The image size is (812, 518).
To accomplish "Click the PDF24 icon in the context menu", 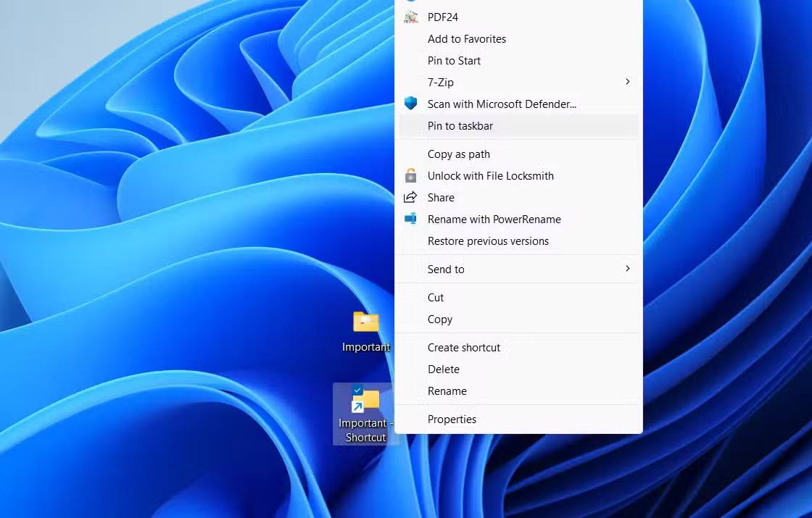I will [x=410, y=17].
